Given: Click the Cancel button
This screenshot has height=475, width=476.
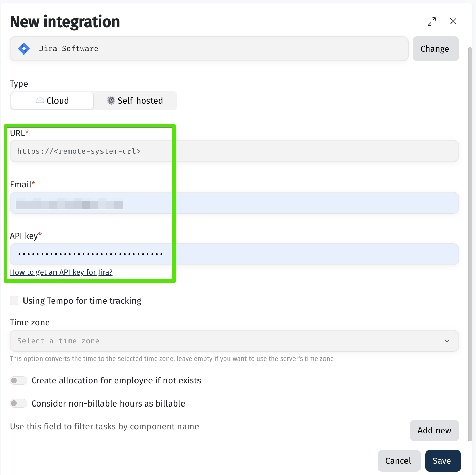Looking at the screenshot, I should [399, 461].
